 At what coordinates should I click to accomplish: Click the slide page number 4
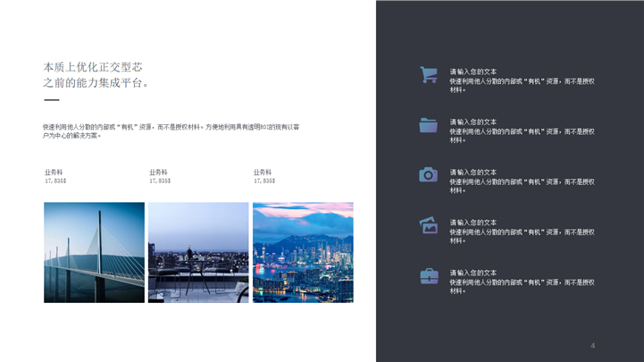tap(593, 346)
